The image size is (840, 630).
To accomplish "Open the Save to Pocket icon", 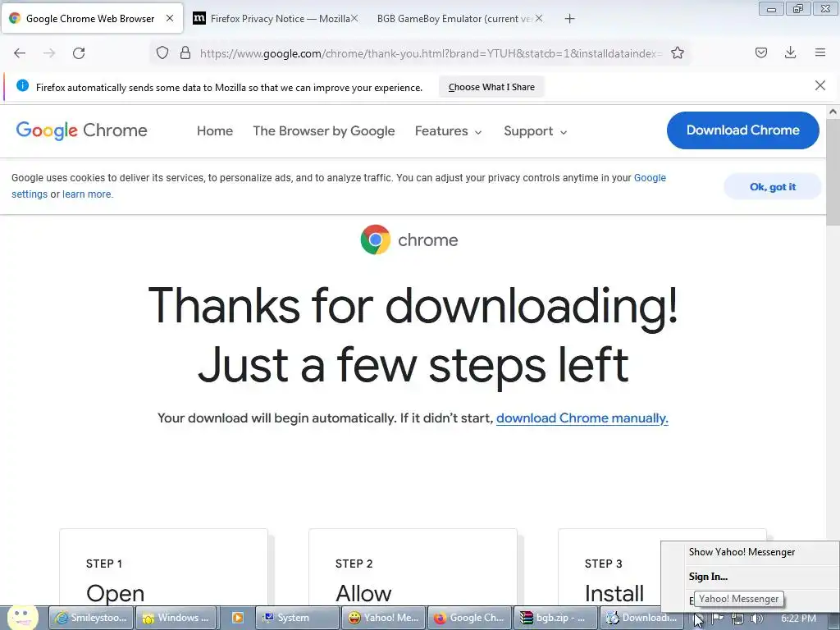I will [760, 52].
